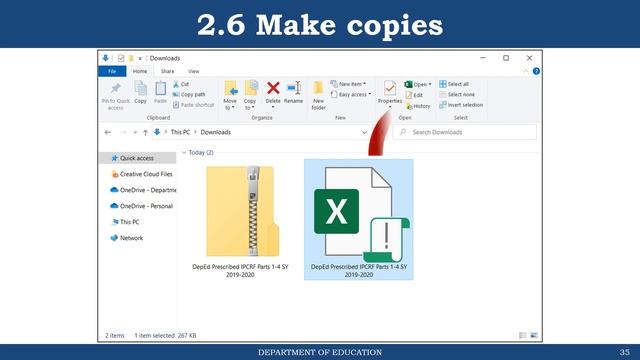Open Creative Cloud Files in sidebar
Image resolution: width=640 pixels, height=360 pixels.
(142, 174)
